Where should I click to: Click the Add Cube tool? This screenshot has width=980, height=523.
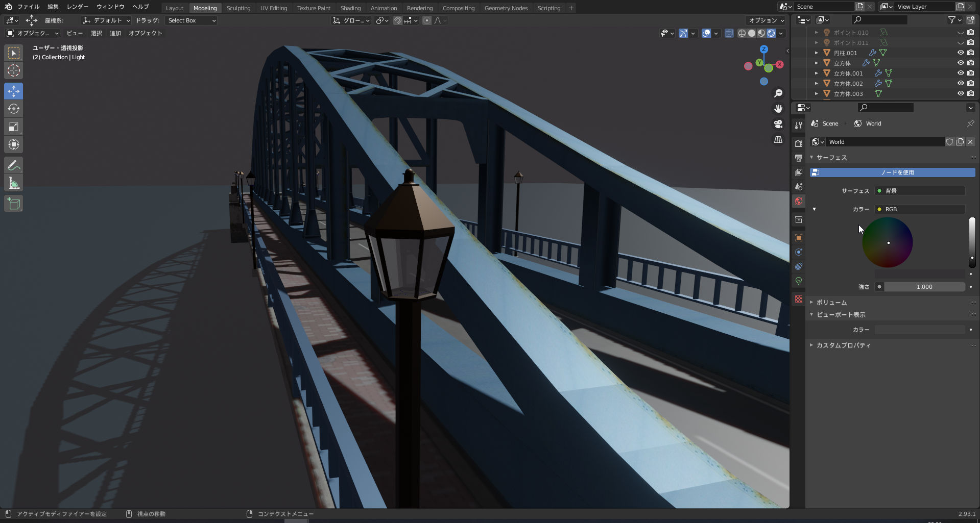point(14,204)
